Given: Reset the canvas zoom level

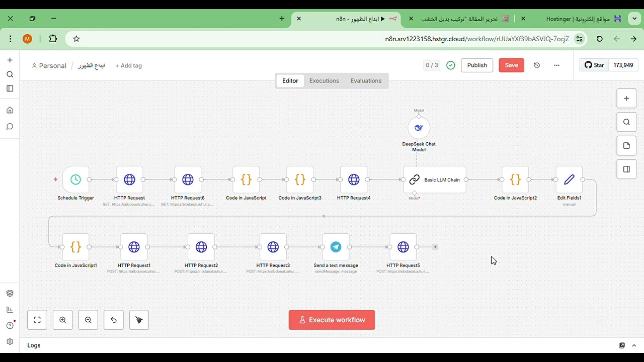Looking at the screenshot, I should tap(114, 320).
